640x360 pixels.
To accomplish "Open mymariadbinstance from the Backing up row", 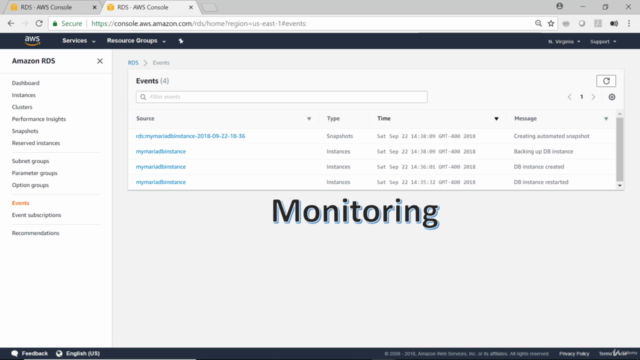I will (161, 151).
